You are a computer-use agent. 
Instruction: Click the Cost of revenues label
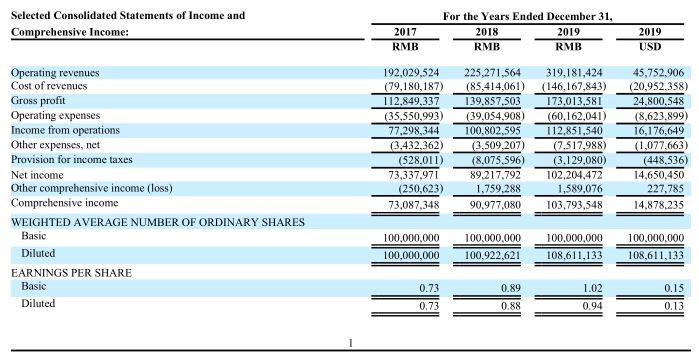pos(49,86)
